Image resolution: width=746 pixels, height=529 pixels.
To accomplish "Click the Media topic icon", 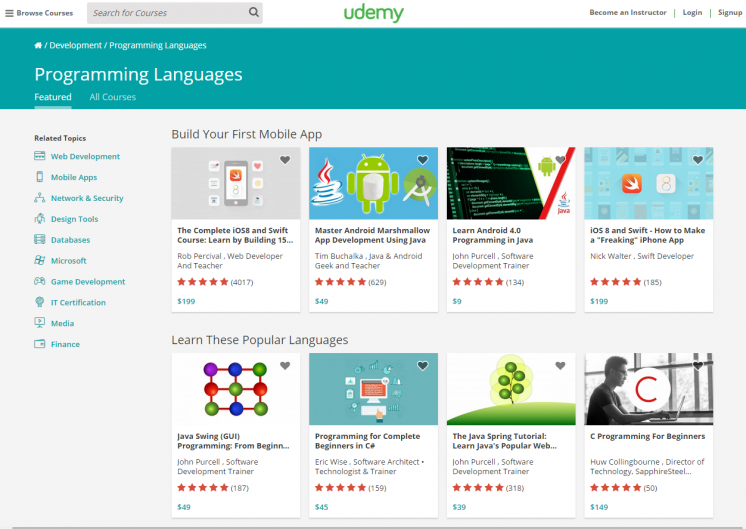I will click(39, 323).
